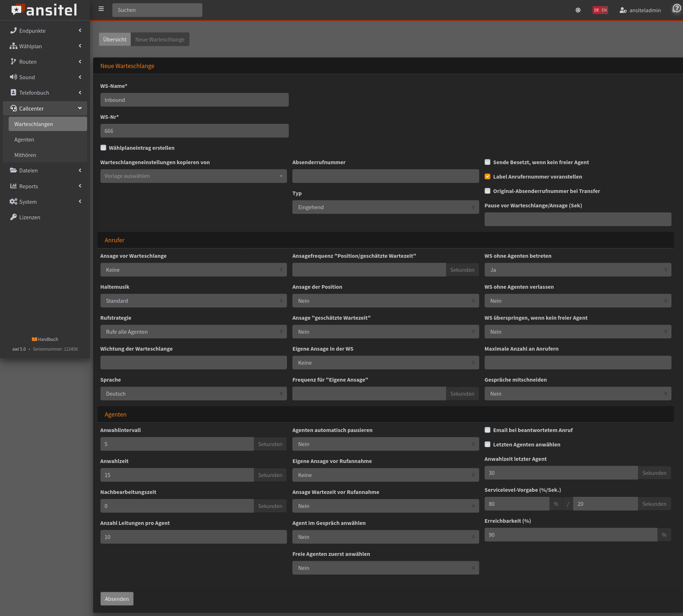Click the ansiteladmin user icon
Image resolution: width=683 pixels, height=616 pixels.
tap(623, 10)
